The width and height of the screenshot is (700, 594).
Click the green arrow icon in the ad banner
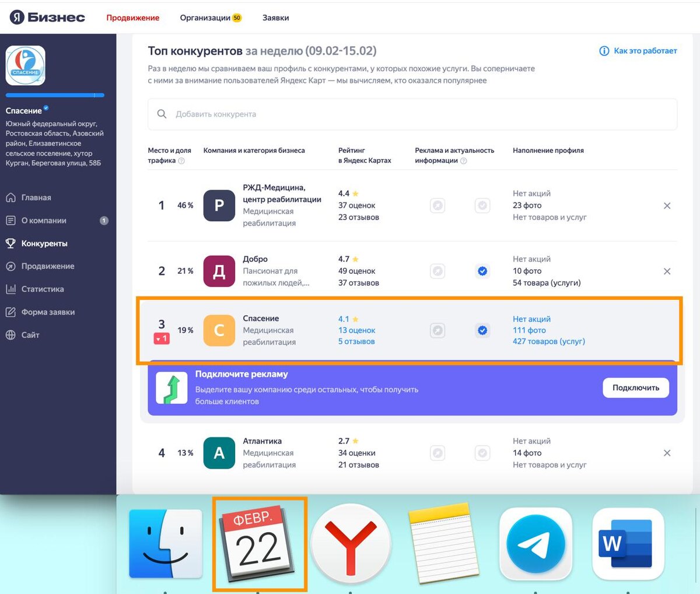[171, 388]
